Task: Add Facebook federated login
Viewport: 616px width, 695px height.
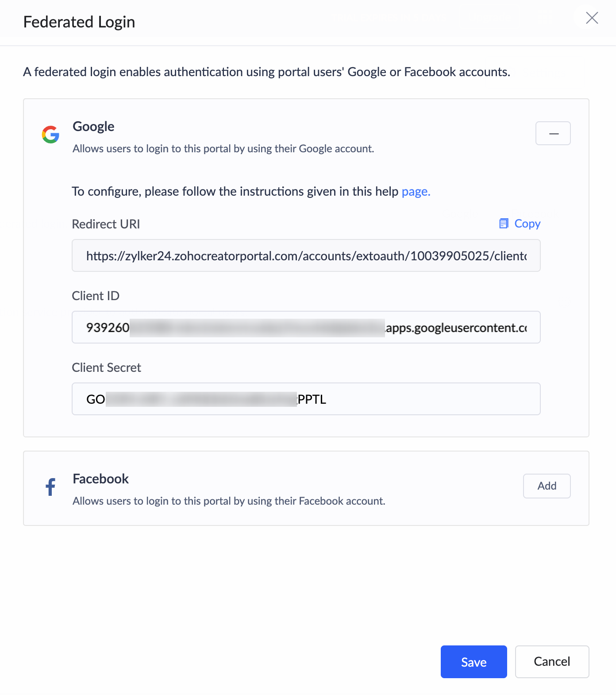Action: pos(547,486)
